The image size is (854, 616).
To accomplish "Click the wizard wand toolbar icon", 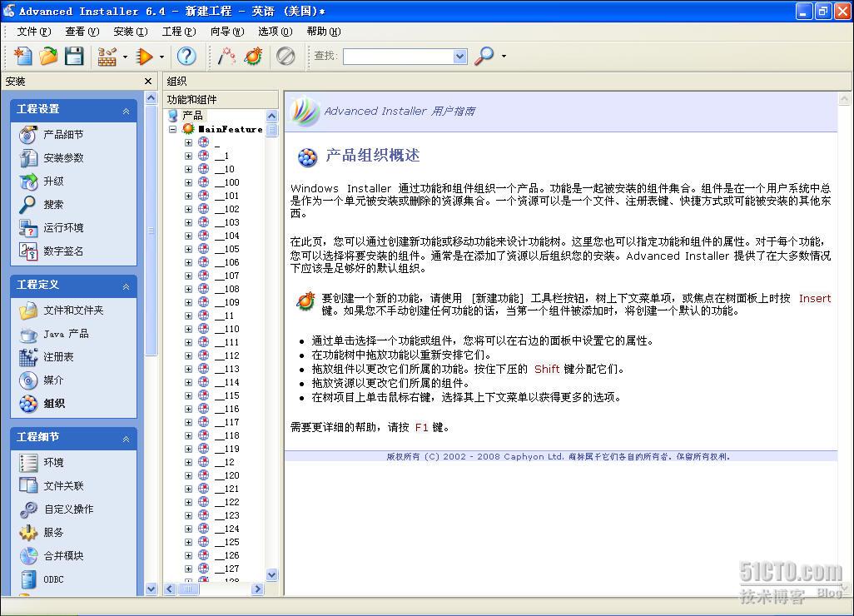I will pos(226,56).
